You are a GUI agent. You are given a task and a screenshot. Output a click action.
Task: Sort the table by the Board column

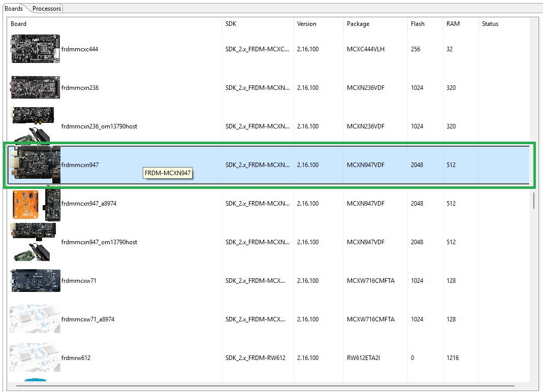click(x=18, y=24)
